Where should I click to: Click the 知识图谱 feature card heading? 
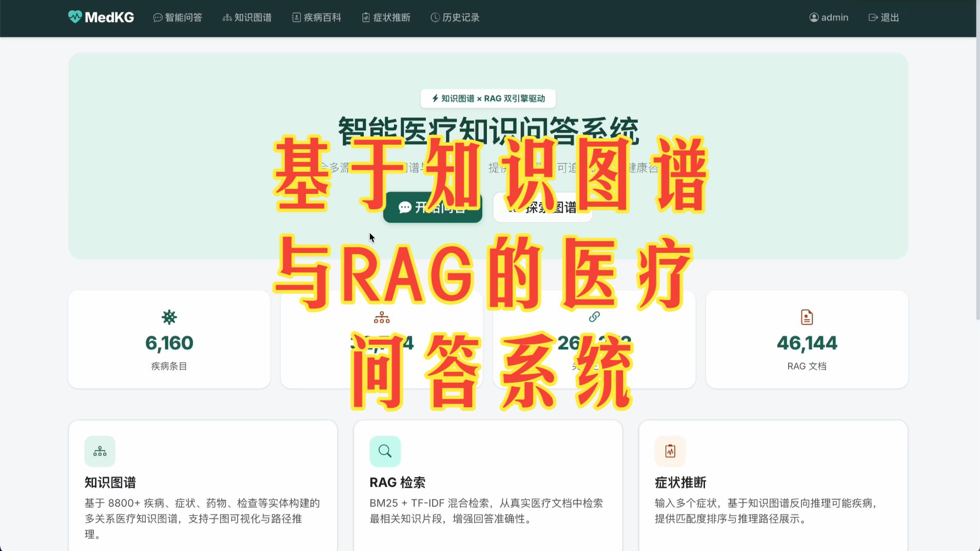[x=110, y=483]
